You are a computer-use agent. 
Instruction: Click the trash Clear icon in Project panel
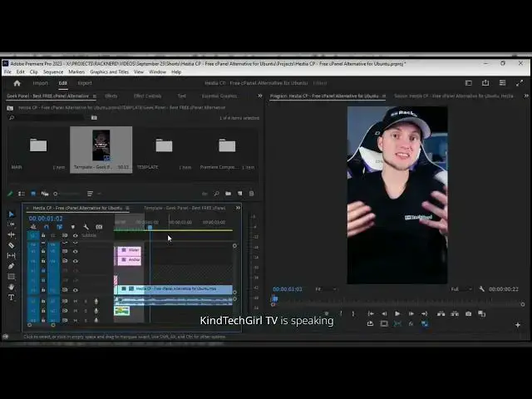pos(251,194)
